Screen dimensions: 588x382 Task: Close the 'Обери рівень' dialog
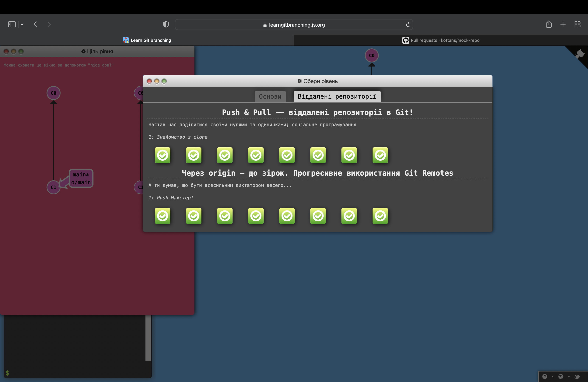point(149,81)
